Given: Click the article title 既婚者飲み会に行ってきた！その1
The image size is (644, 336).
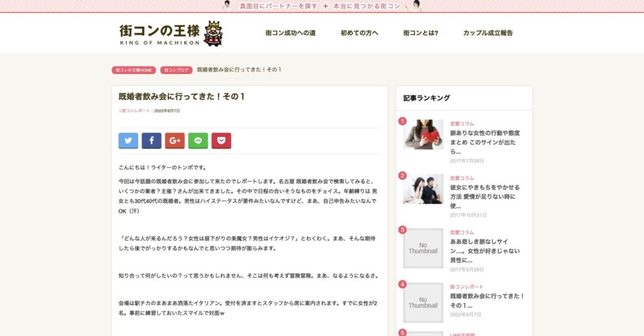Looking at the screenshot, I should 182,97.
